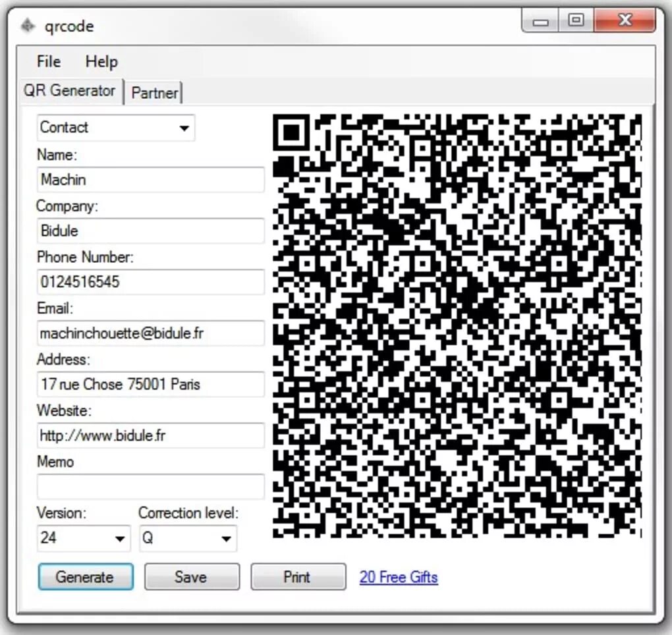Image resolution: width=672 pixels, height=635 pixels.
Task: Switch to the Partner tab
Action: point(155,93)
